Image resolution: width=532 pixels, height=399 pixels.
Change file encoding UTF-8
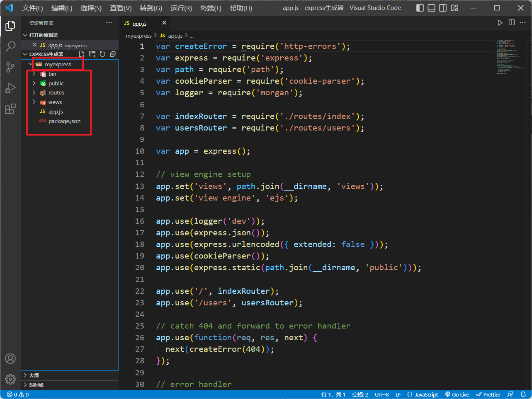[x=382, y=394]
